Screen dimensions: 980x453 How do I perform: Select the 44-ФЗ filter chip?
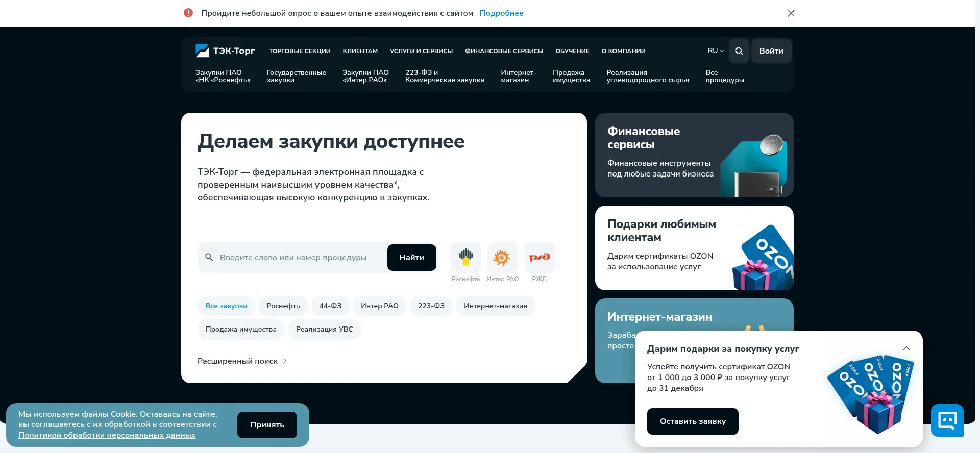point(330,306)
